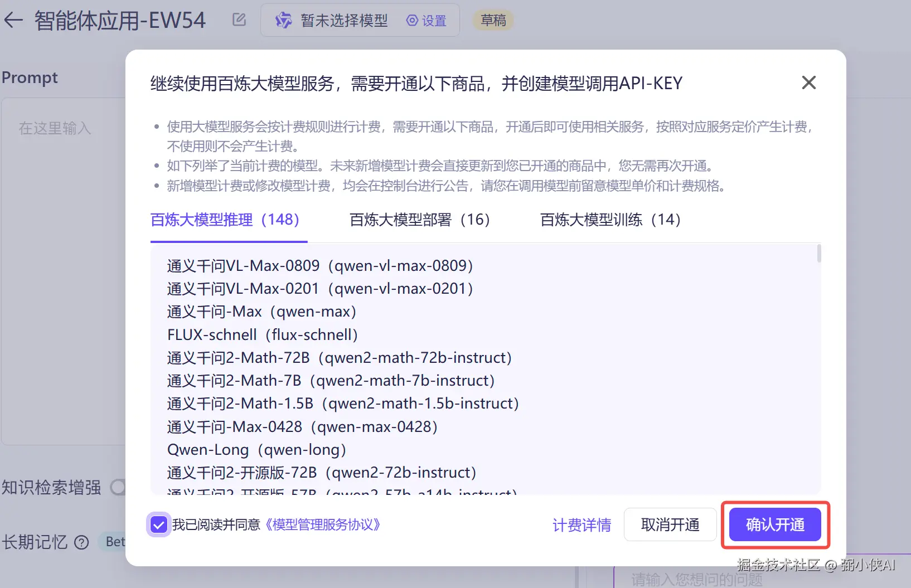Click the model logo icon beside 暂未选择模型
The width and height of the screenshot is (911, 588).
(283, 21)
